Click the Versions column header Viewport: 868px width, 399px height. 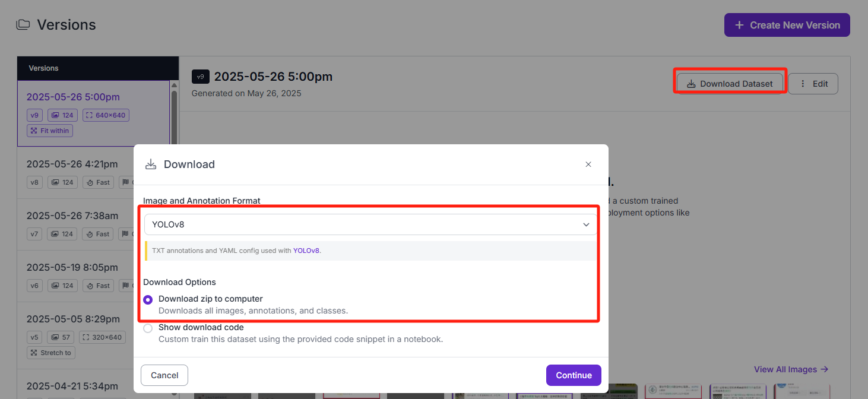98,68
